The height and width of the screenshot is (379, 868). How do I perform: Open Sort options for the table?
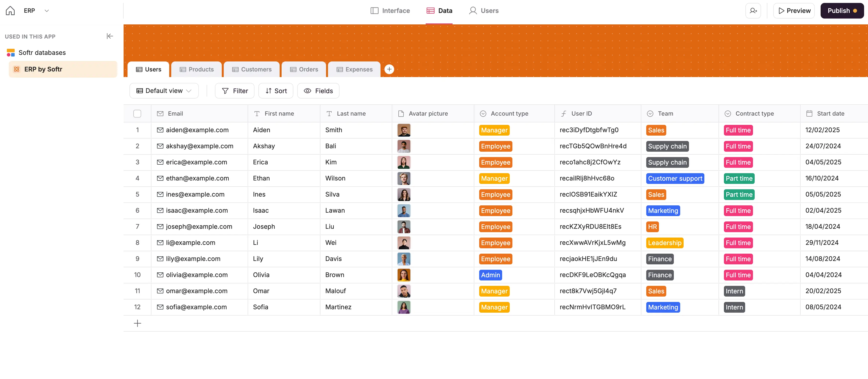pos(276,91)
